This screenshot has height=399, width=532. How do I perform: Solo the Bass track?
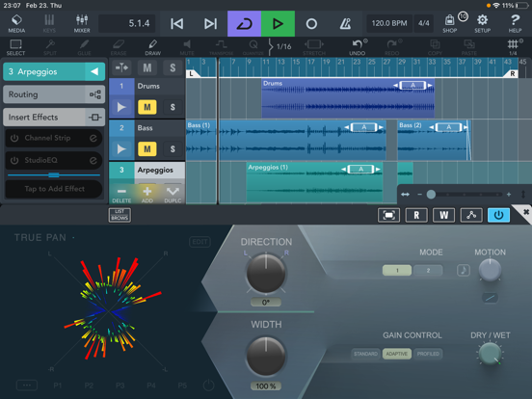point(173,149)
